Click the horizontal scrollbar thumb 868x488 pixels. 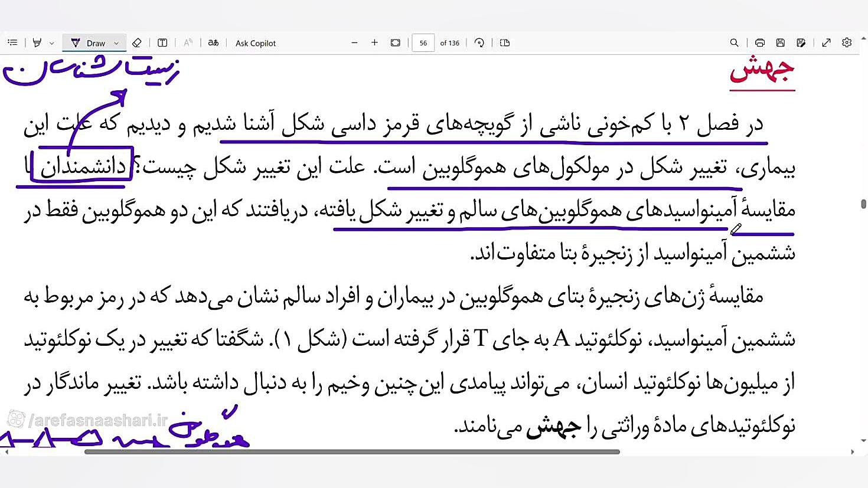click(352, 452)
